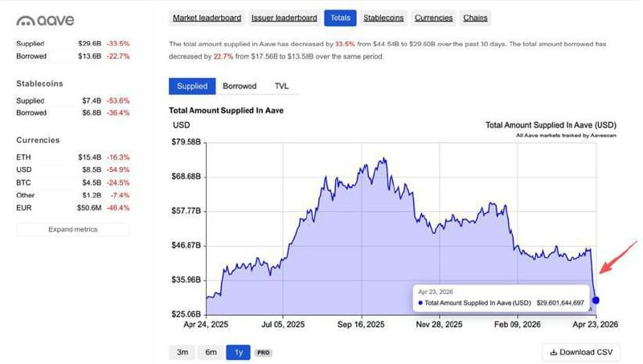
Task: Select the 1y time range
Action: (x=238, y=352)
